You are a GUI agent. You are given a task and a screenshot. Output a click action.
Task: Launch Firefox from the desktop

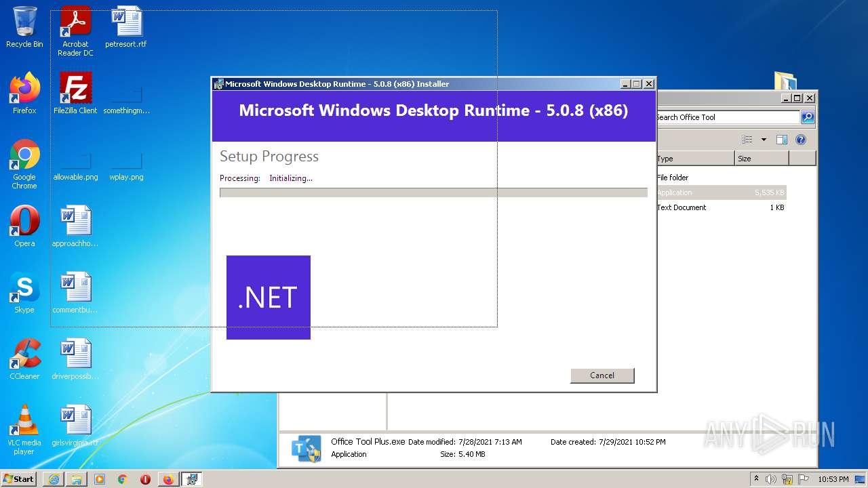[x=24, y=94]
